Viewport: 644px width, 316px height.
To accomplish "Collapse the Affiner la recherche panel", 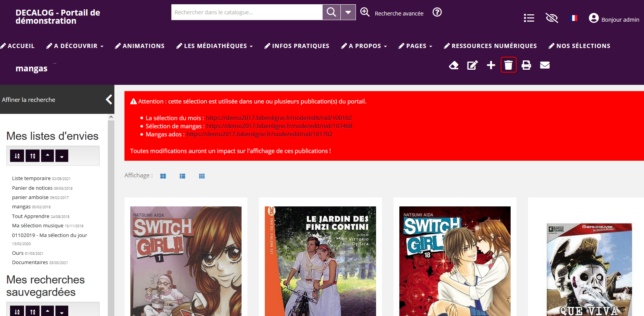I will coord(109,100).
